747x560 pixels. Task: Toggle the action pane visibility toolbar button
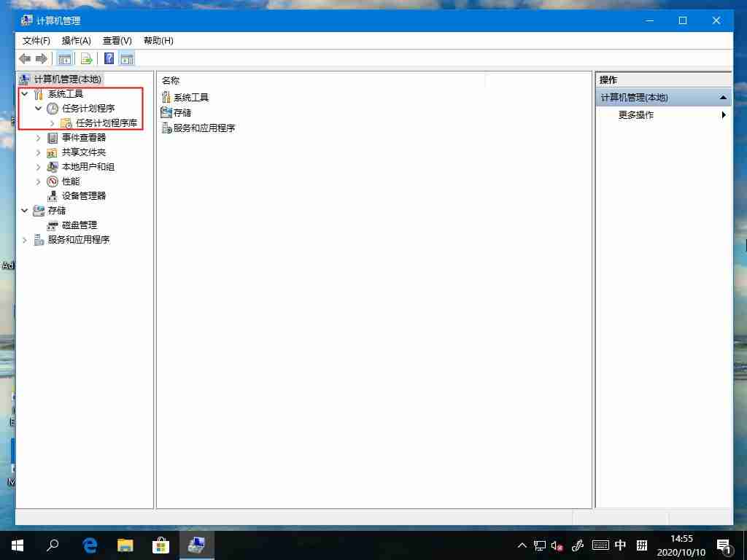pyautogui.click(x=127, y=58)
